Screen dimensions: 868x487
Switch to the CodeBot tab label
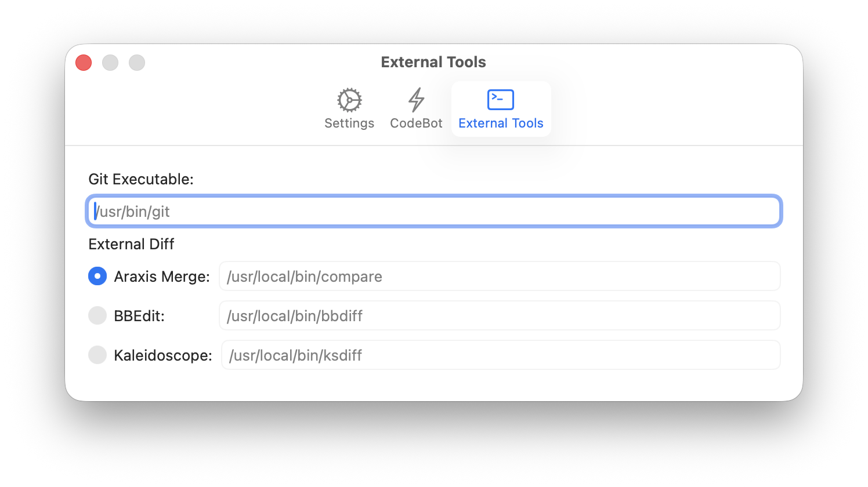(x=416, y=123)
